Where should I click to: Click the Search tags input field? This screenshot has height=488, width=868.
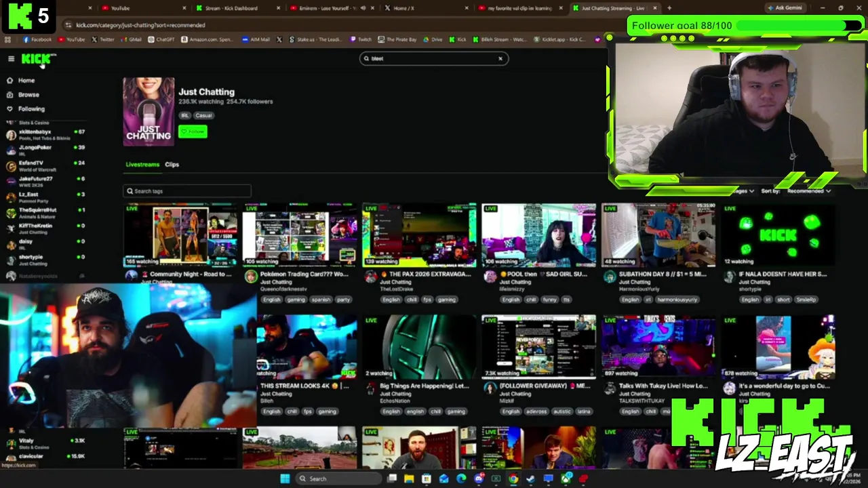pos(187,191)
